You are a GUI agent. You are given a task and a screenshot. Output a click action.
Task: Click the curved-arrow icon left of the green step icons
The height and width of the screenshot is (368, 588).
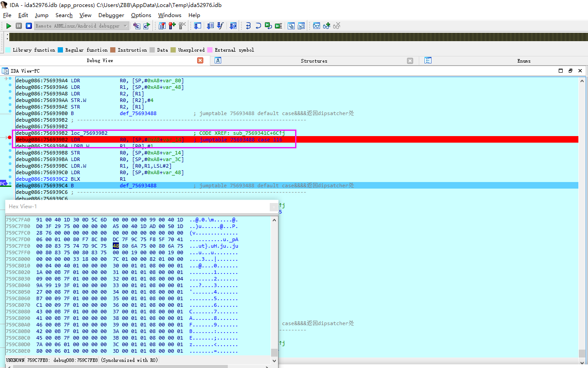coord(258,26)
